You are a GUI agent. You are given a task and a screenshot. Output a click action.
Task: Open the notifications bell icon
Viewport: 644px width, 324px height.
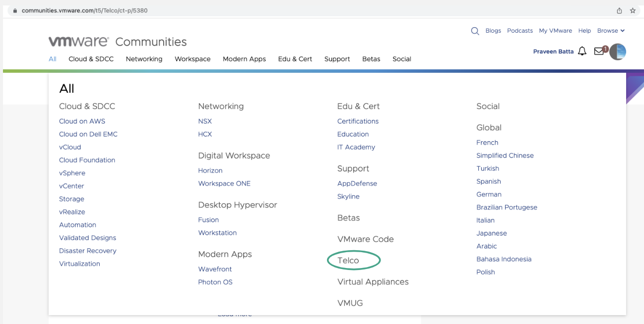coord(582,51)
